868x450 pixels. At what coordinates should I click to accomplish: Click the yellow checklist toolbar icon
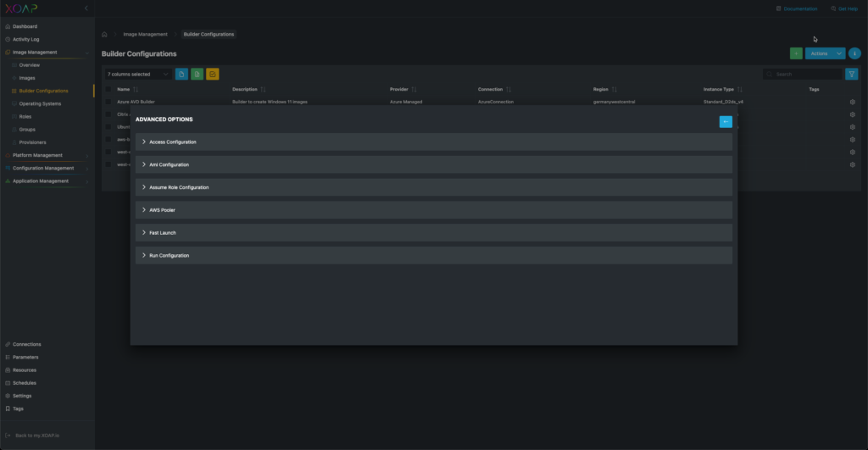click(x=213, y=75)
